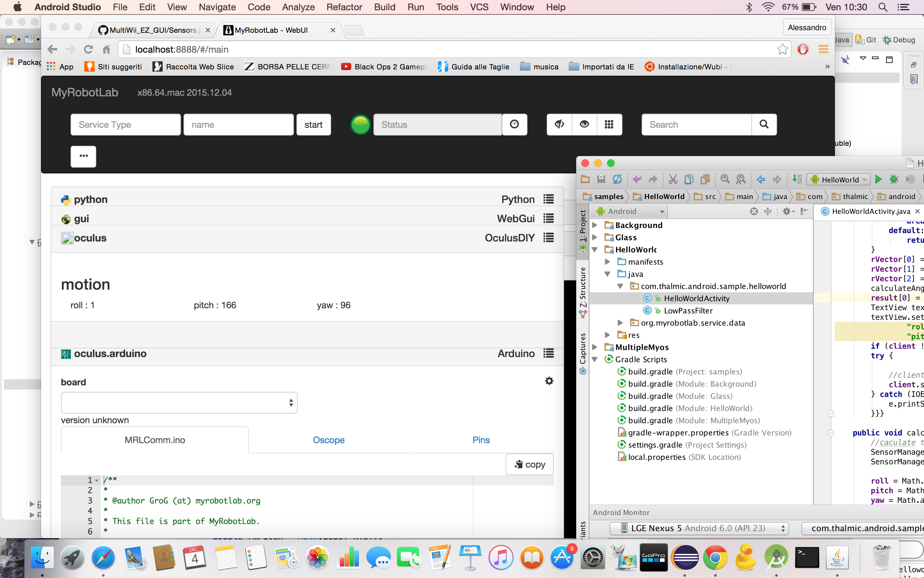Viewport: 924px width, 578px height.
Task: Click the Chrome bookmark star icon
Action: 782,49
